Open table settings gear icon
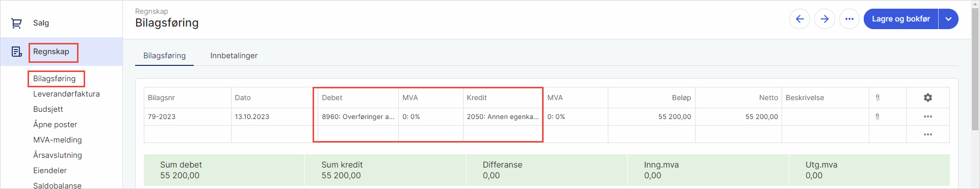 point(928,98)
